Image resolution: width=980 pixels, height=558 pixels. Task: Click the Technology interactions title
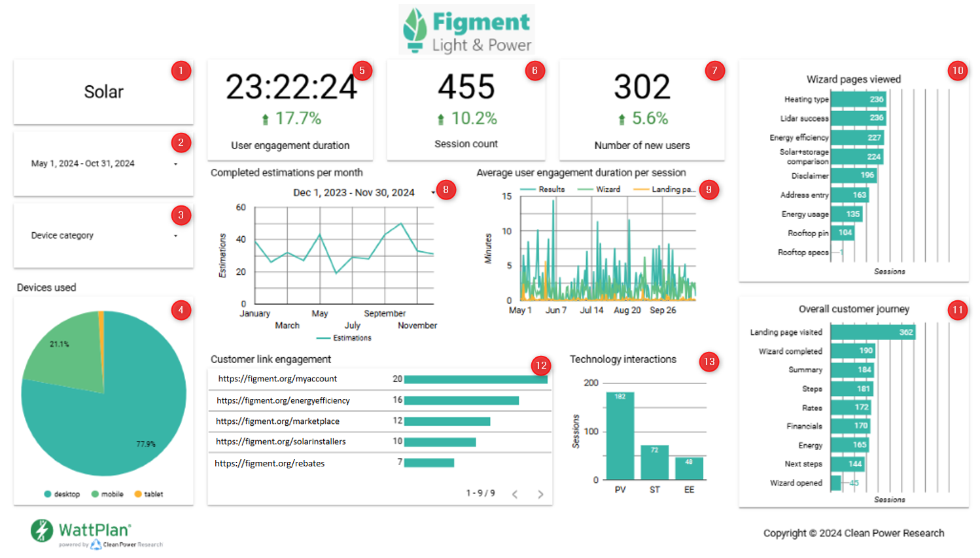623,359
